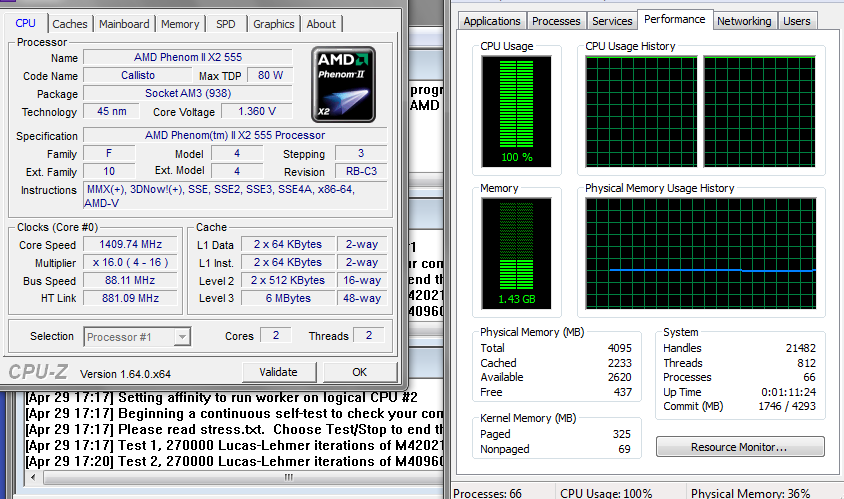The image size is (844, 499).
Task: Click the AMD Phenom II X2 logo
Action: tap(343, 85)
